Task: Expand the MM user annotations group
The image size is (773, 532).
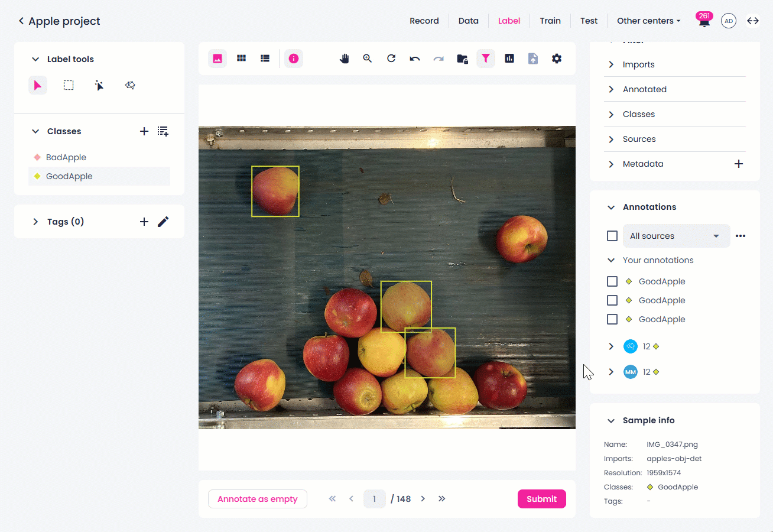Action: (x=611, y=372)
